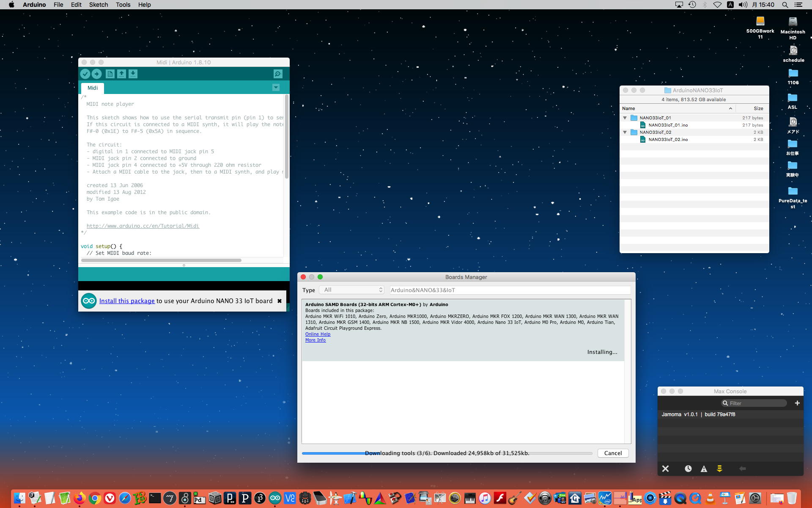The height and width of the screenshot is (508, 812).
Task: Open the Type filter dropdown in Boards Manager
Action: tap(352, 290)
